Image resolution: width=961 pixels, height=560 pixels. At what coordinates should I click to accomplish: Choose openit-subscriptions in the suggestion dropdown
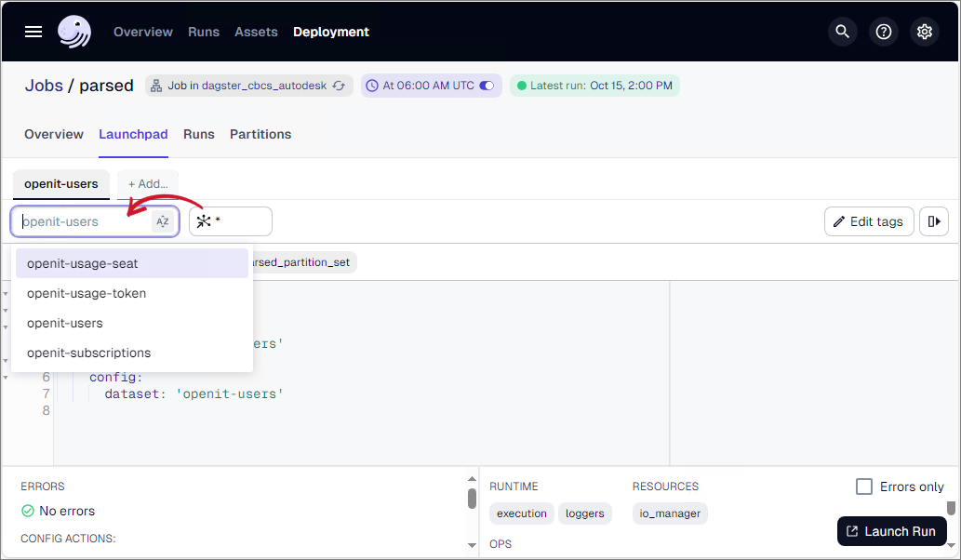(x=88, y=353)
